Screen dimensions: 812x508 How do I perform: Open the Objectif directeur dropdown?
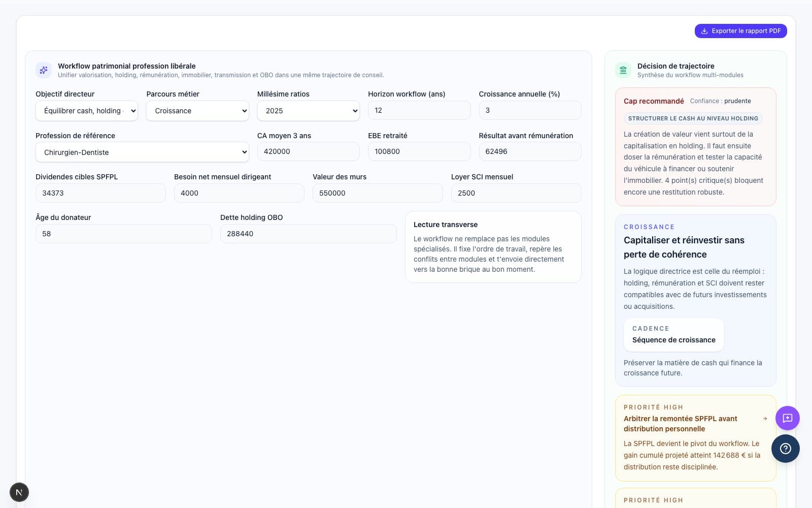point(86,110)
